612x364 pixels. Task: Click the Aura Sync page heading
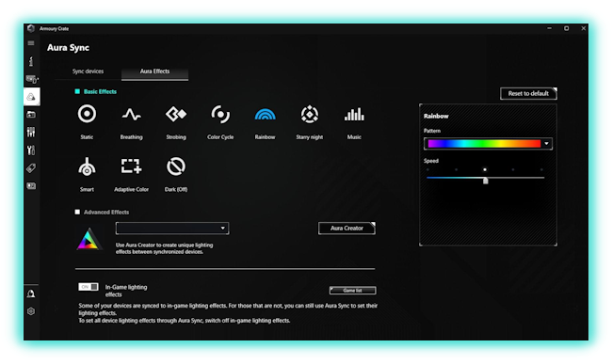click(69, 48)
